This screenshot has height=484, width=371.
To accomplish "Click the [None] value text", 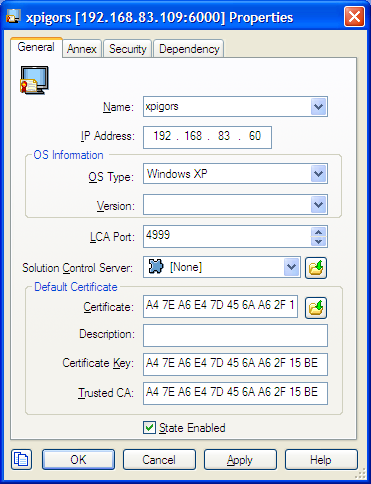I will point(186,267).
